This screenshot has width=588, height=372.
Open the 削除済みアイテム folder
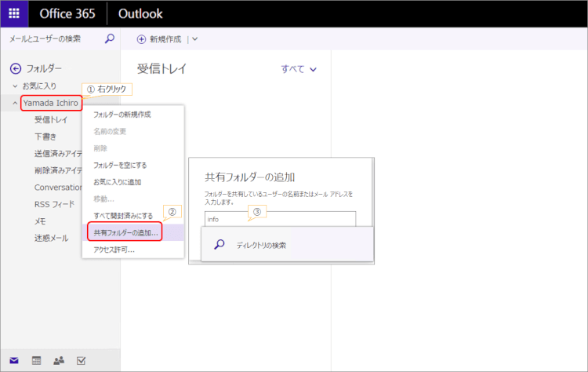click(x=58, y=170)
